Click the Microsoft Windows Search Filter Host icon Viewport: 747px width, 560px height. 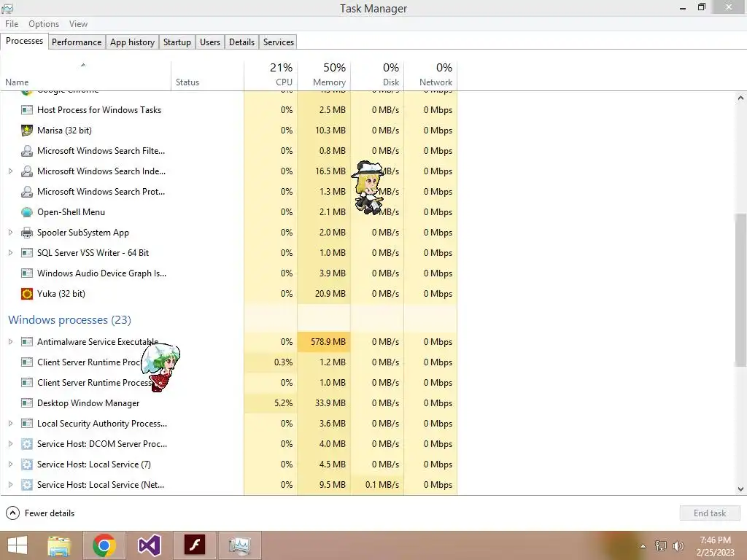coord(27,150)
